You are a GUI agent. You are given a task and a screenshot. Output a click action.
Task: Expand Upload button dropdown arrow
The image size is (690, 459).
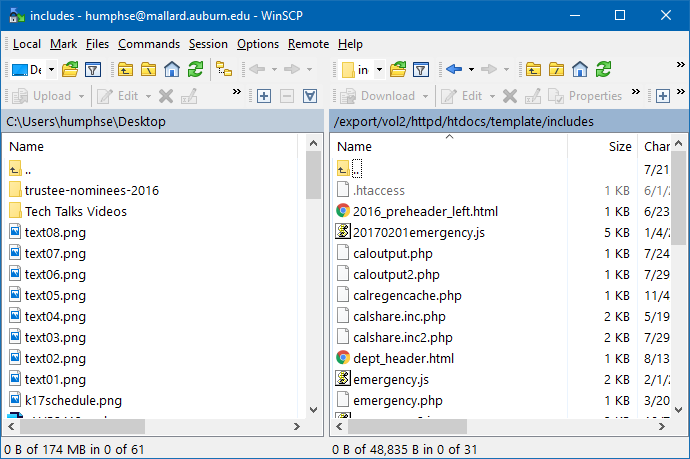81,96
